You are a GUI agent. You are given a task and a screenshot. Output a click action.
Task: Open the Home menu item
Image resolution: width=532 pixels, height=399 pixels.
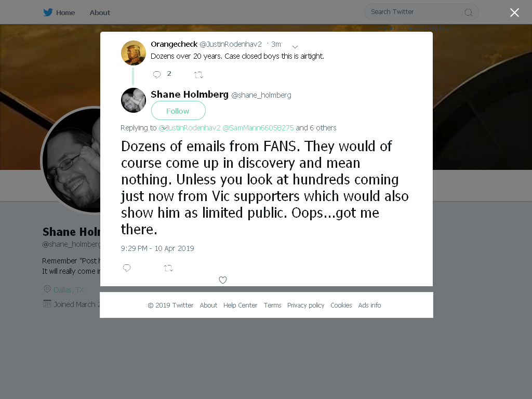pos(65,12)
